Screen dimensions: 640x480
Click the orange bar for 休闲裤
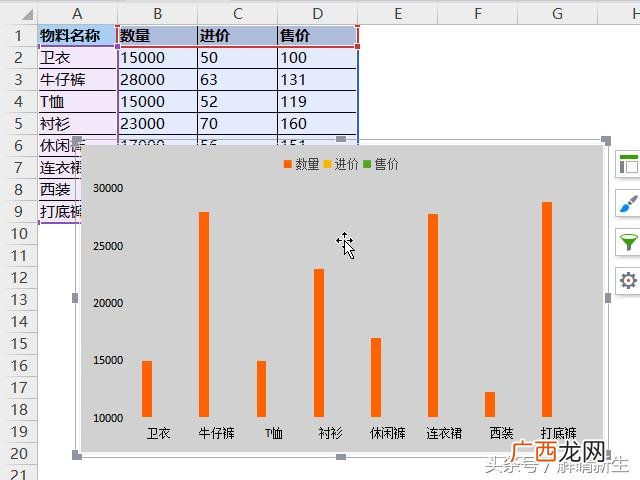(x=376, y=378)
